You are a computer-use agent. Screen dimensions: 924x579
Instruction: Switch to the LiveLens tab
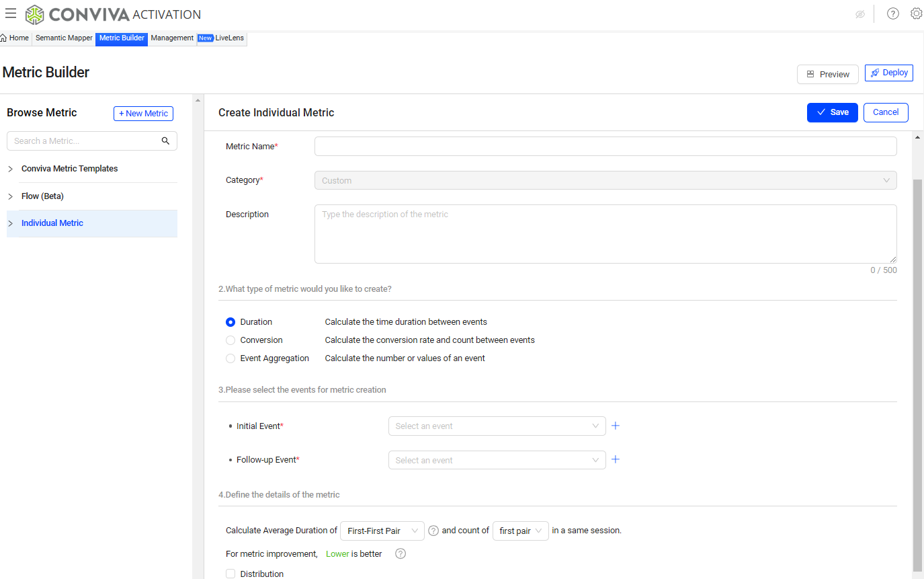[x=229, y=38]
